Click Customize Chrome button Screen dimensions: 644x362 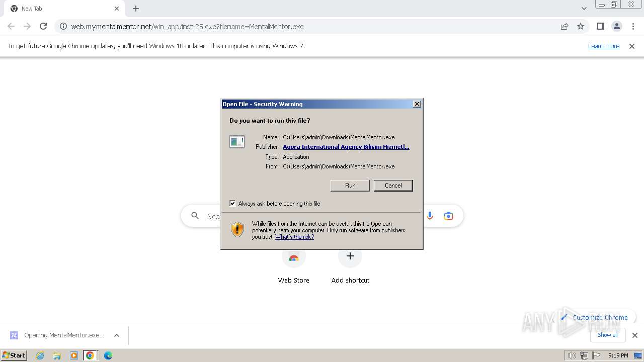(x=594, y=317)
